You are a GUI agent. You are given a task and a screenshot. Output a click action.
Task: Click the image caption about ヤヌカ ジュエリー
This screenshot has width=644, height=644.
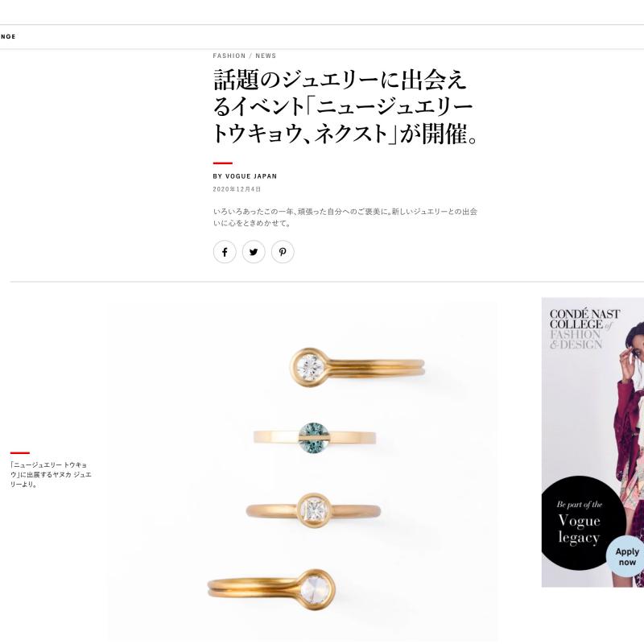pos(51,474)
